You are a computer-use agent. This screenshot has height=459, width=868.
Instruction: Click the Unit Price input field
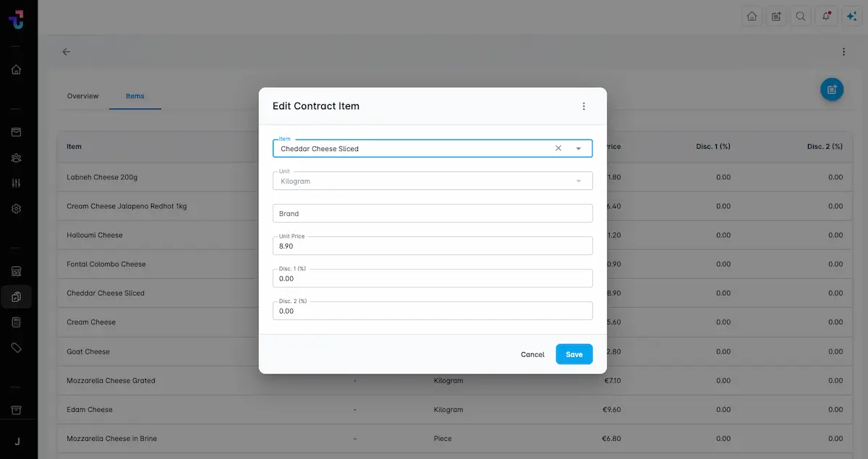(x=433, y=246)
